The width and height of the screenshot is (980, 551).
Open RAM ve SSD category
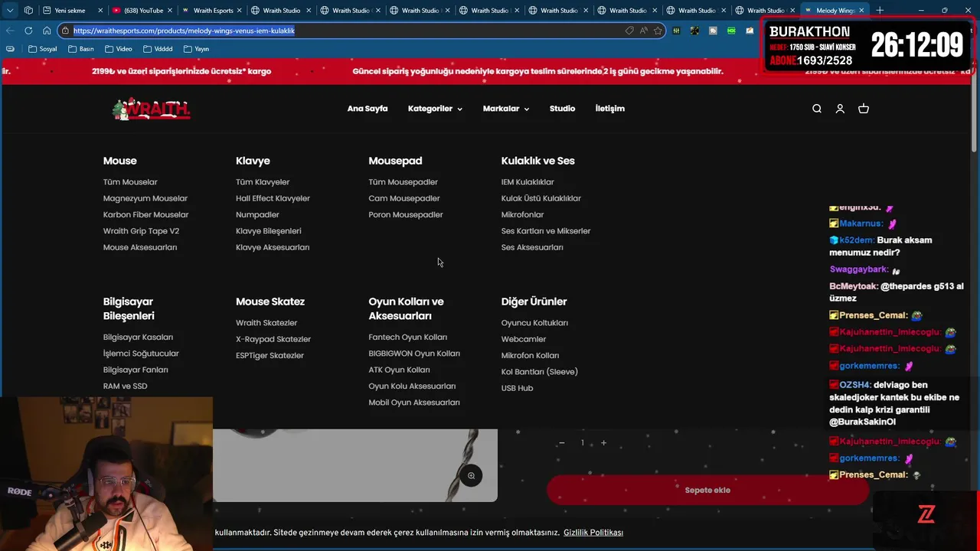(x=125, y=386)
